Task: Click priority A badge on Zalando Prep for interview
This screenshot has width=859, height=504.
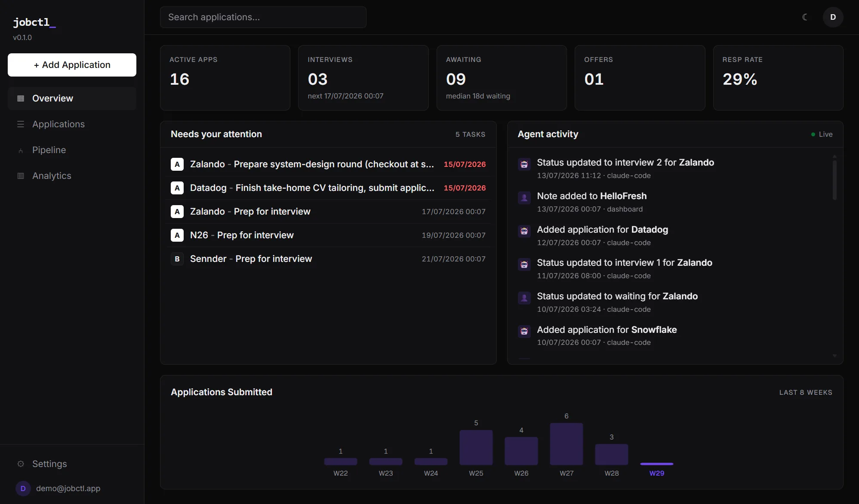Action: [x=177, y=212]
